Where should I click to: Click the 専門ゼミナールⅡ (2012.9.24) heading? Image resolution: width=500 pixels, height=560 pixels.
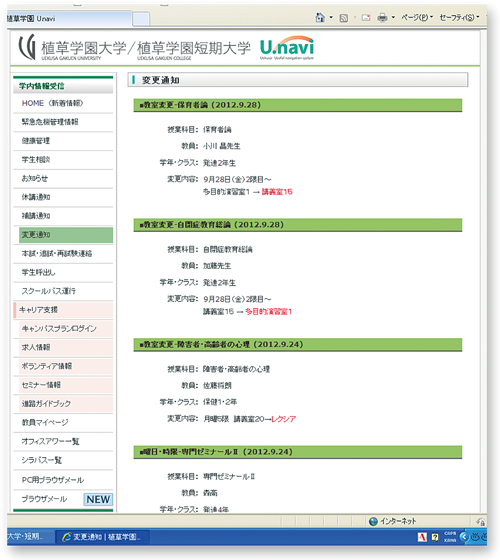298,452
